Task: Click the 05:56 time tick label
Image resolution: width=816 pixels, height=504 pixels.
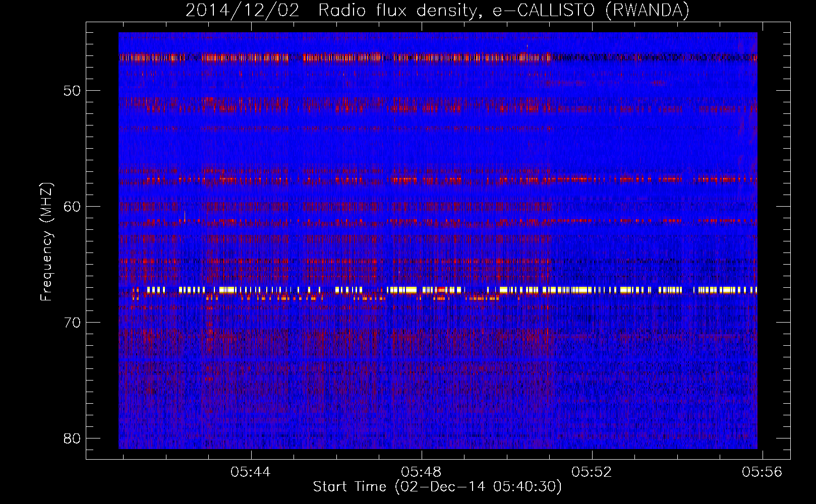Action: (762, 472)
